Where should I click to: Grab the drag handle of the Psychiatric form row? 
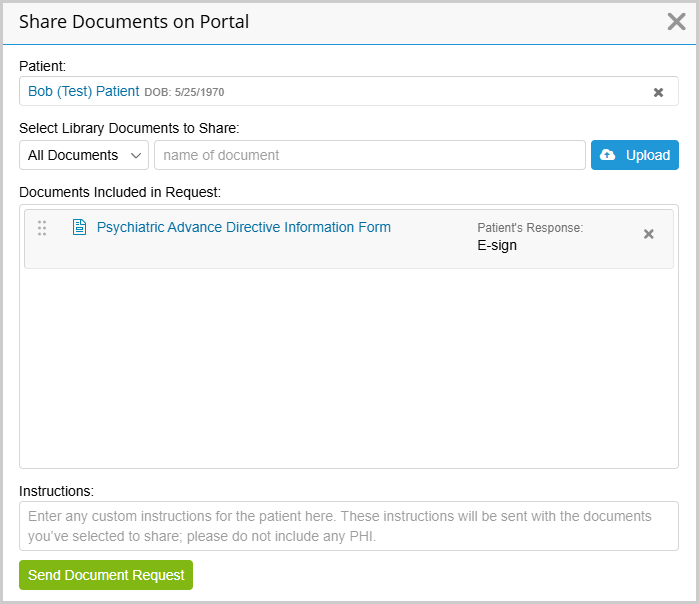coord(42,228)
